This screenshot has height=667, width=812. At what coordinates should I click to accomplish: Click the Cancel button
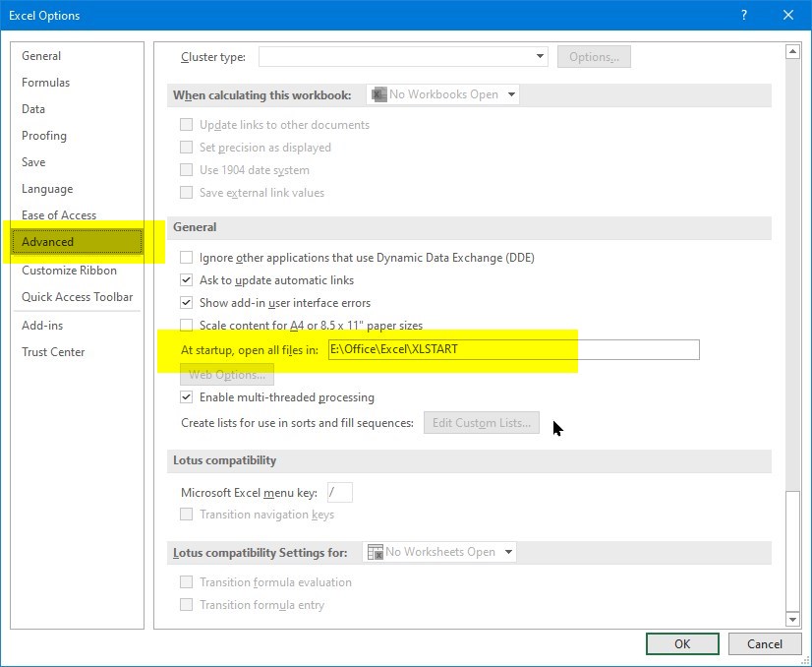(x=765, y=643)
